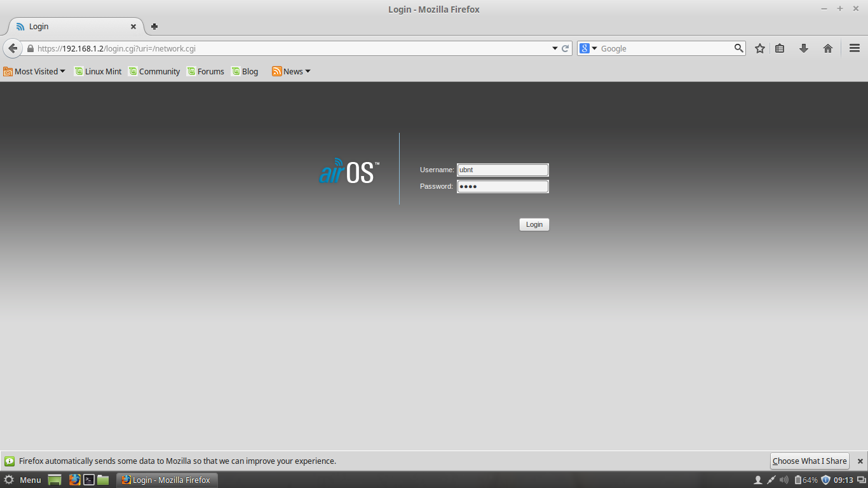Expand the Most Visited bookmarks dropdown

click(34, 71)
